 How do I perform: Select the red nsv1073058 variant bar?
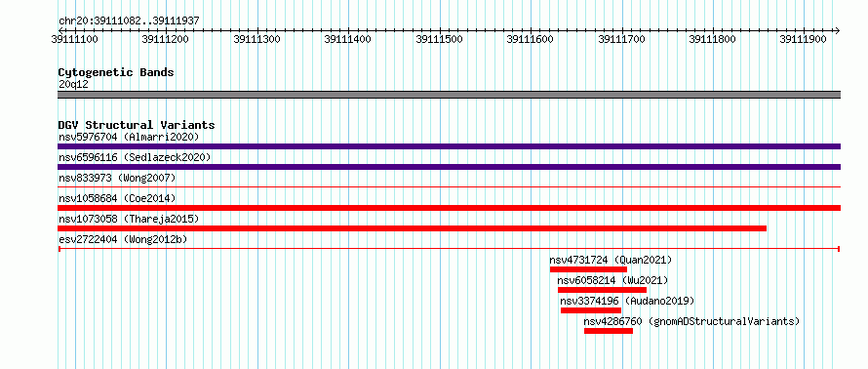pyautogui.click(x=412, y=228)
